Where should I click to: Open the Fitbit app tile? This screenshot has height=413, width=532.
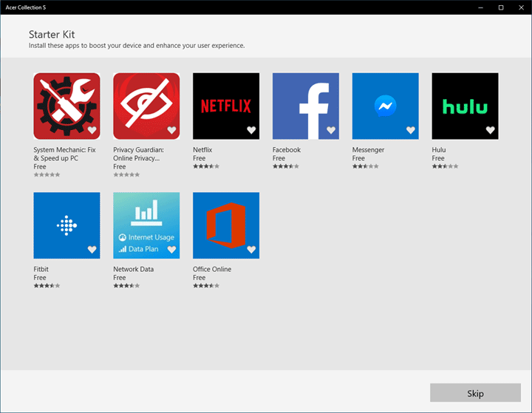tap(66, 225)
